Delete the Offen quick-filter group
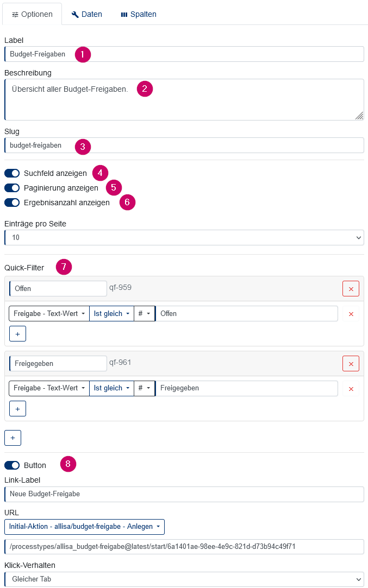 tap(351, 289)
